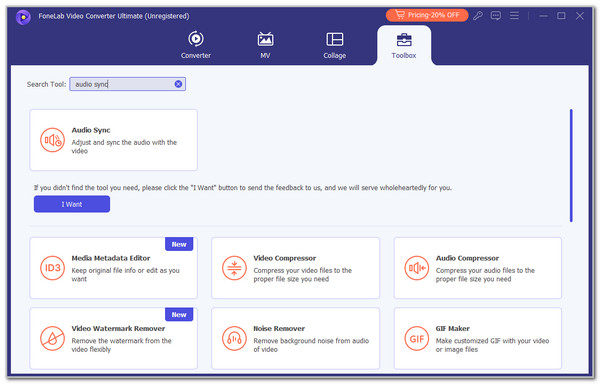The image size is (600, 384).
Task: Click 'Make customized GIF' description text
Action: [x=492, y=345]
